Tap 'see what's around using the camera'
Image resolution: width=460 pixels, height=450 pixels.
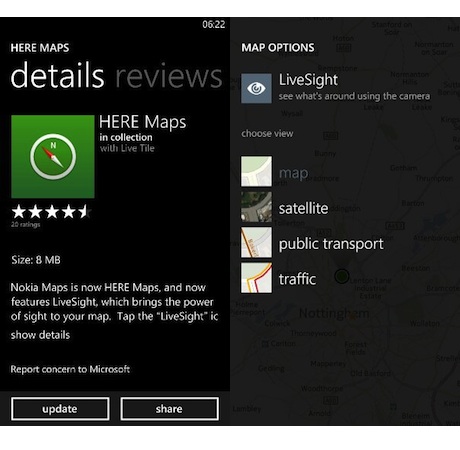354,96
